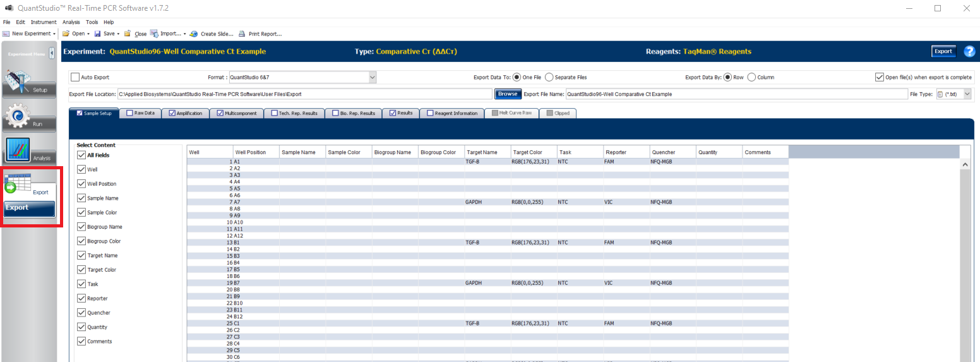Switch to the Multicomponent tab
980x362 pixels.
point(236,113)
